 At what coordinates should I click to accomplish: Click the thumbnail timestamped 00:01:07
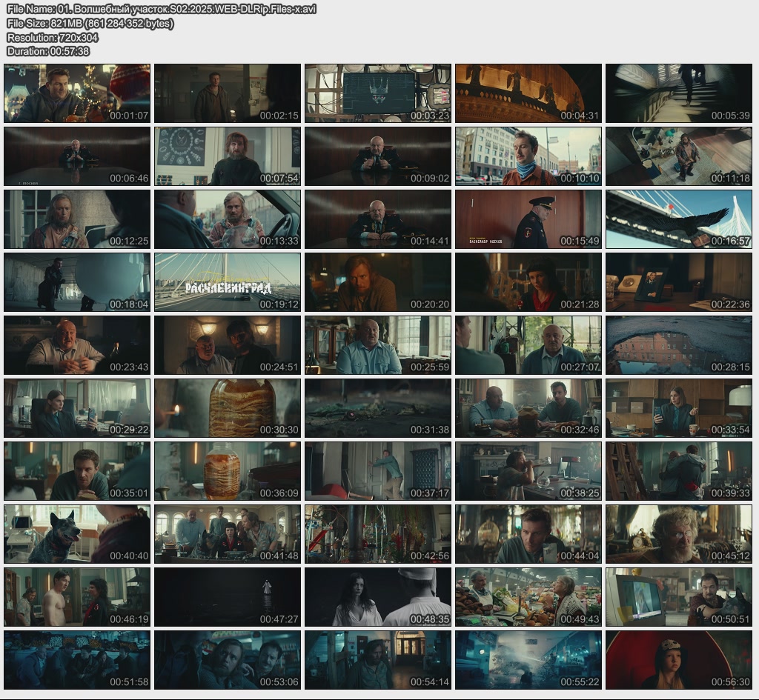click(77, 93)
